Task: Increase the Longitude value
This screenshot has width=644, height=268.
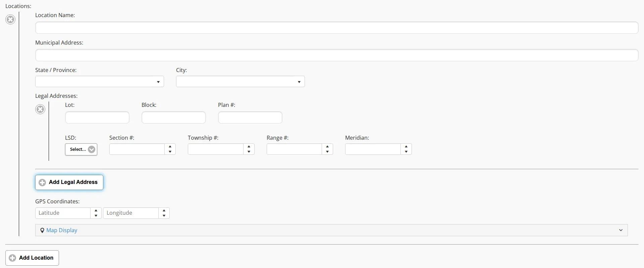Action: point(164,210)
